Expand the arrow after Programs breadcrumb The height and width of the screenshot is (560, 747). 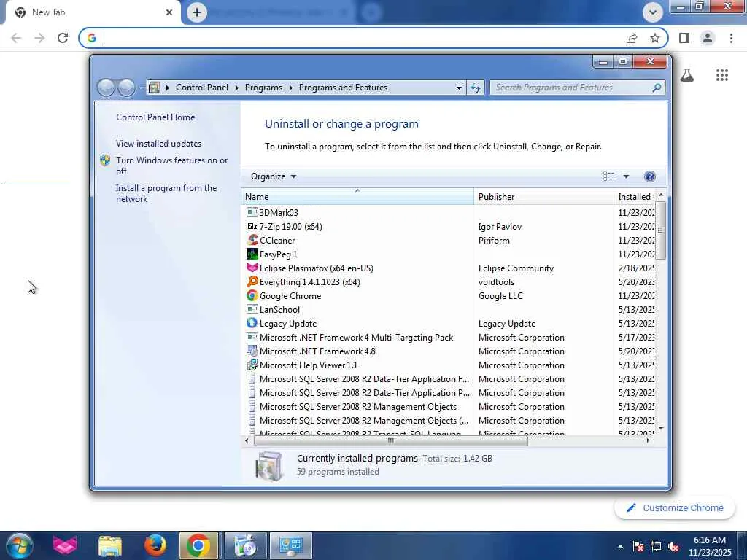pos(290,87)
